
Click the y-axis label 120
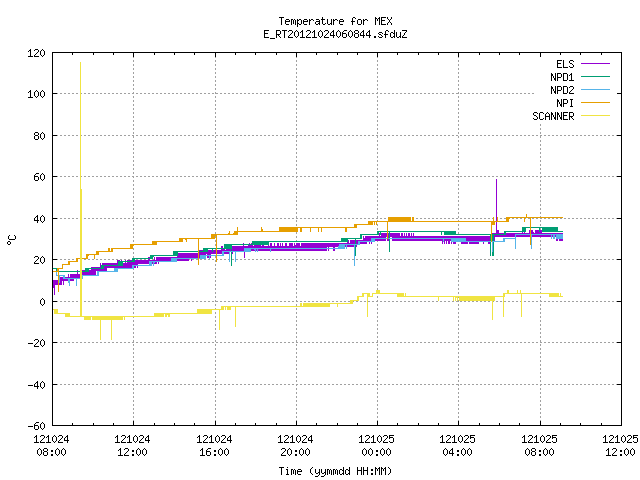(x=36, y=53)
